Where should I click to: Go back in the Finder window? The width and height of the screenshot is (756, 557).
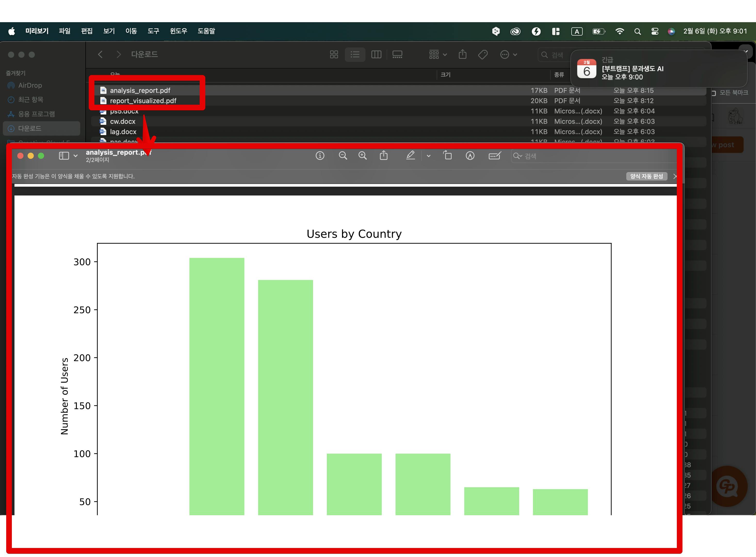pos(100,54)
